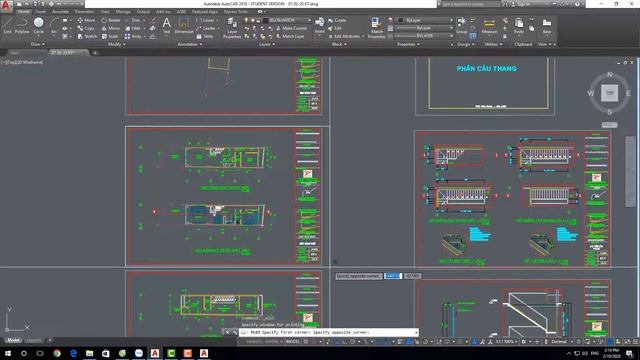640x360 pixels.
Task: Toggle grid display in status bar
Action: (306, 342)
